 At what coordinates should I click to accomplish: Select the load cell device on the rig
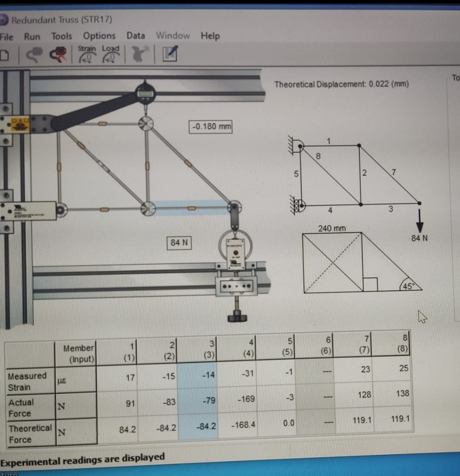pos(236,253)
